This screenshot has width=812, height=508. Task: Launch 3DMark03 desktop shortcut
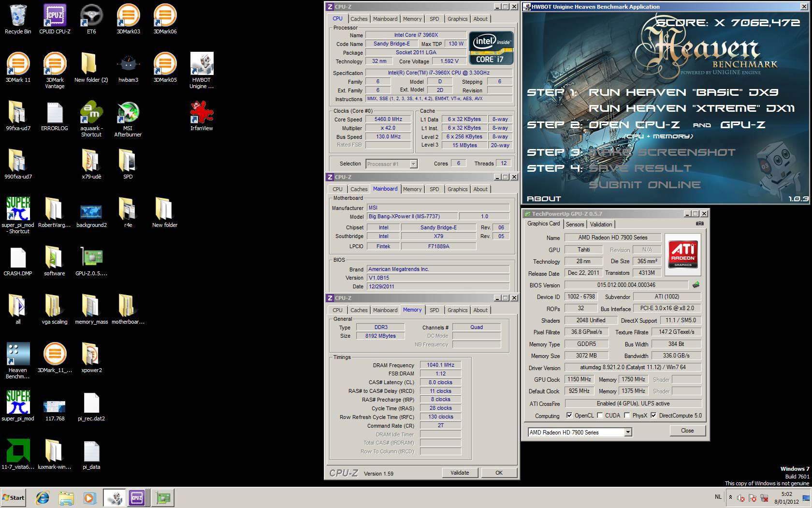[128, 19]
